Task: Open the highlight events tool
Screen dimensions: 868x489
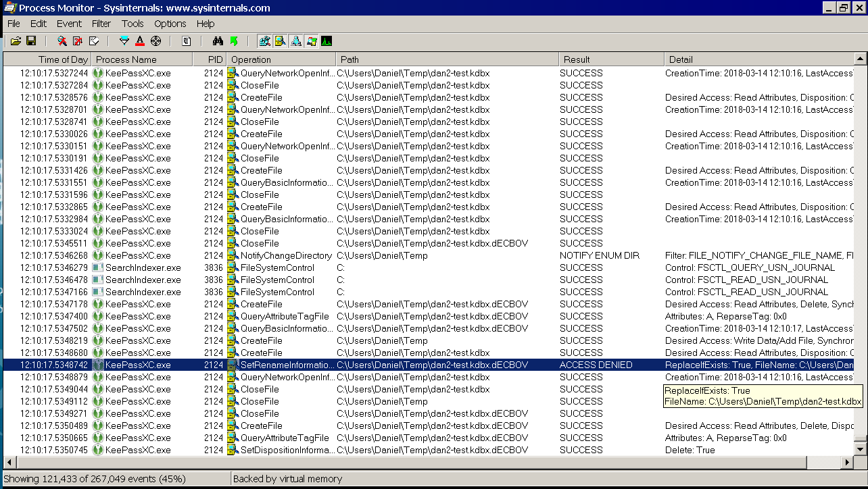Action: pos(140,41)
